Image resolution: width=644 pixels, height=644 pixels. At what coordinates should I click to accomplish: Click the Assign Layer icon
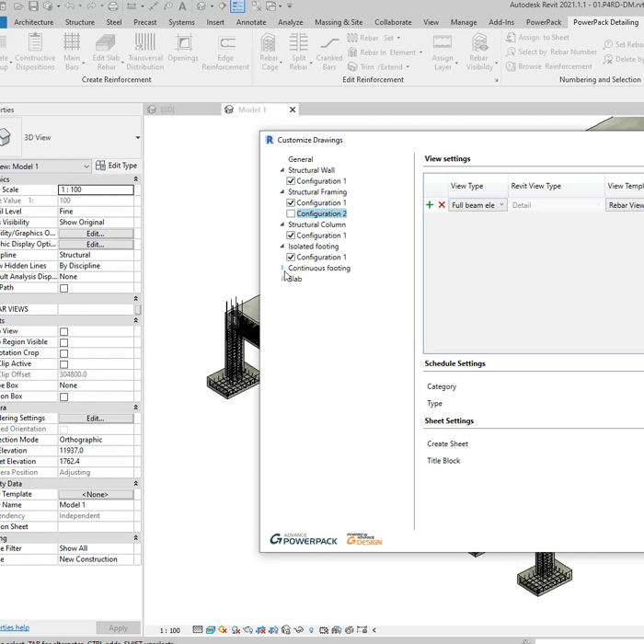tap(443, 42)
